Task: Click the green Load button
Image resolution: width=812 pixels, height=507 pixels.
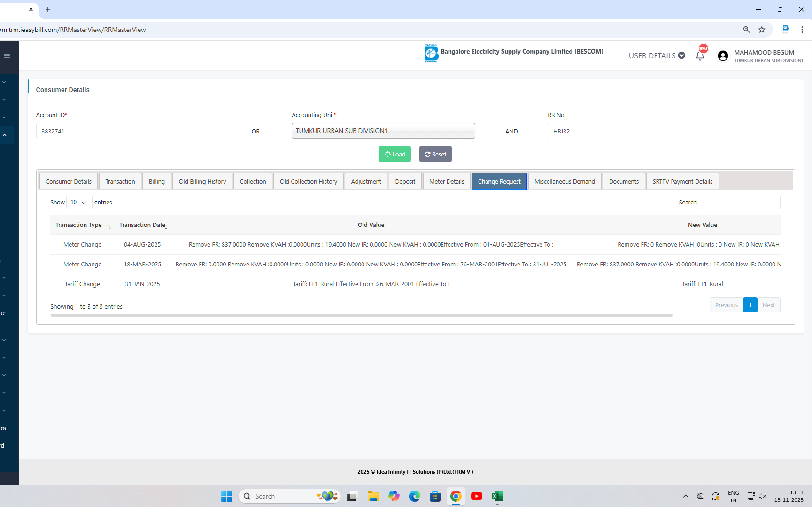Action: coord(394,154)
